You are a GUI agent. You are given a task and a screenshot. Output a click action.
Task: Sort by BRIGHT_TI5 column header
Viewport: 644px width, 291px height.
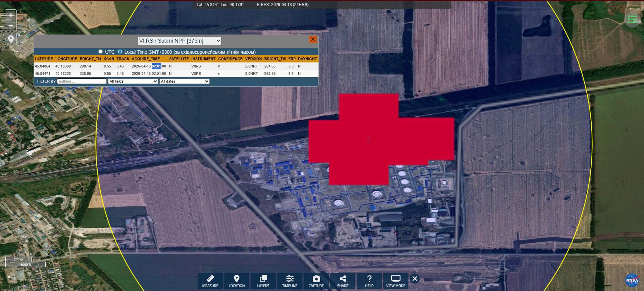pyautogui.click(x=275, y=59)
